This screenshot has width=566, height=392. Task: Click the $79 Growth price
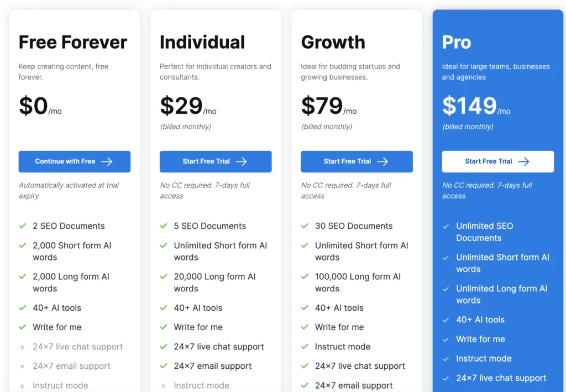pyautogui.click(x=322, y=106)
